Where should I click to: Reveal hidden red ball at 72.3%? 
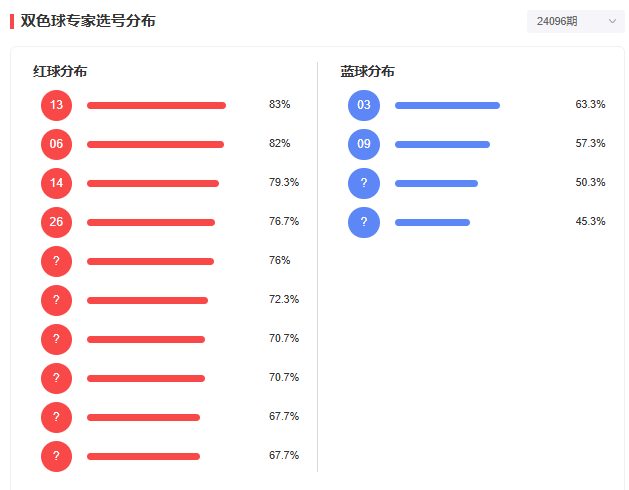57,300
